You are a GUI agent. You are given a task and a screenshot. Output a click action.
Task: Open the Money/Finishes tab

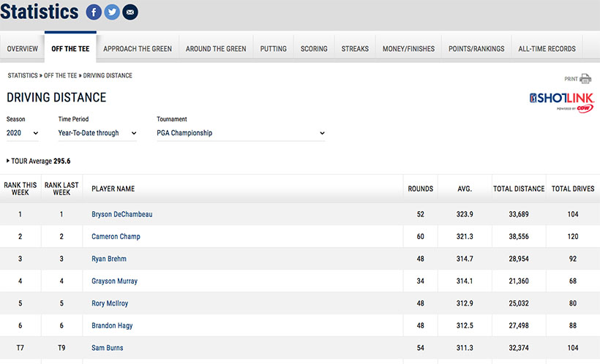408,49
